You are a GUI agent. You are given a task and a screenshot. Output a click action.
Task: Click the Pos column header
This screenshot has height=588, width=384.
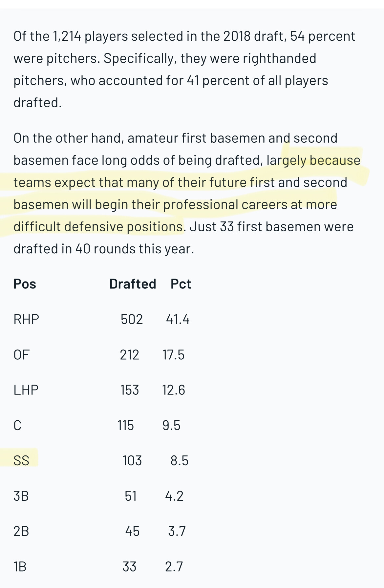point(25,284)
